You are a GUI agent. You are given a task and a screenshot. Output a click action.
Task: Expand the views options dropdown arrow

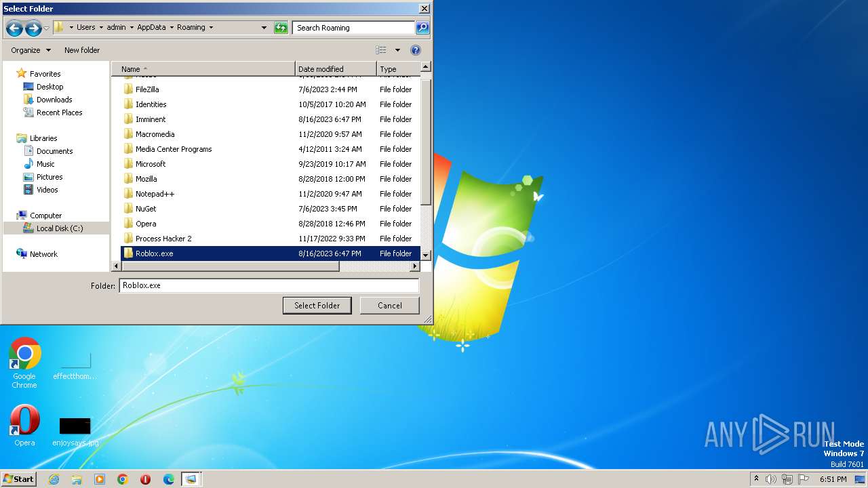tap(397, 50)
